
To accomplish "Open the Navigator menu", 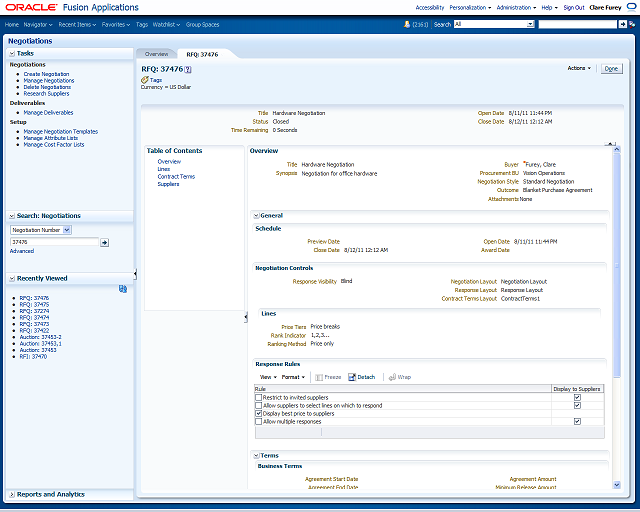I will pos(38,24).
